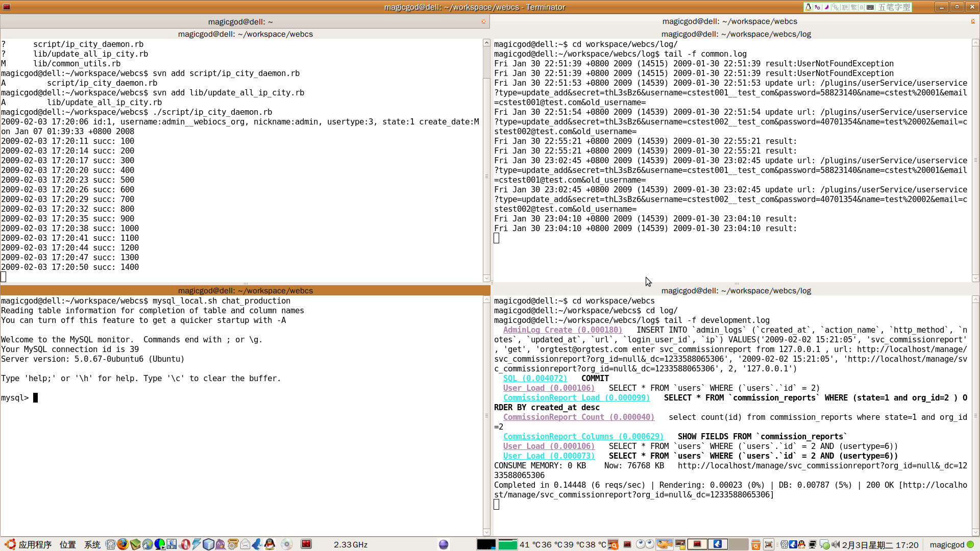Open the floppy disk chart launcher icon

(x=171, y=544)
